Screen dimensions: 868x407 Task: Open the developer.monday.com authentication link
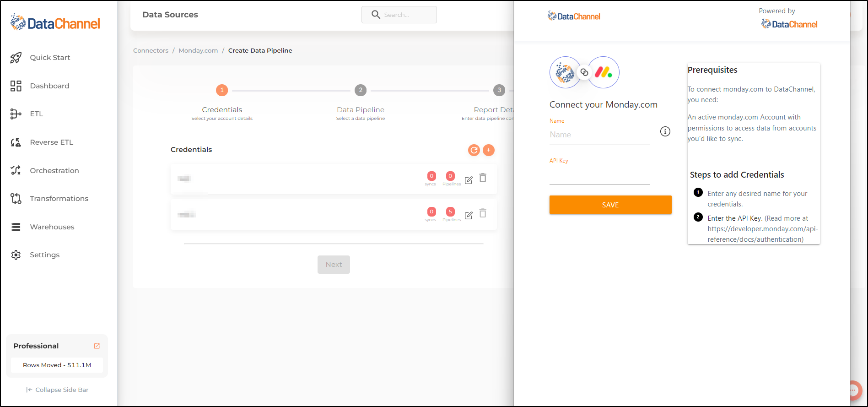point(762,234)
